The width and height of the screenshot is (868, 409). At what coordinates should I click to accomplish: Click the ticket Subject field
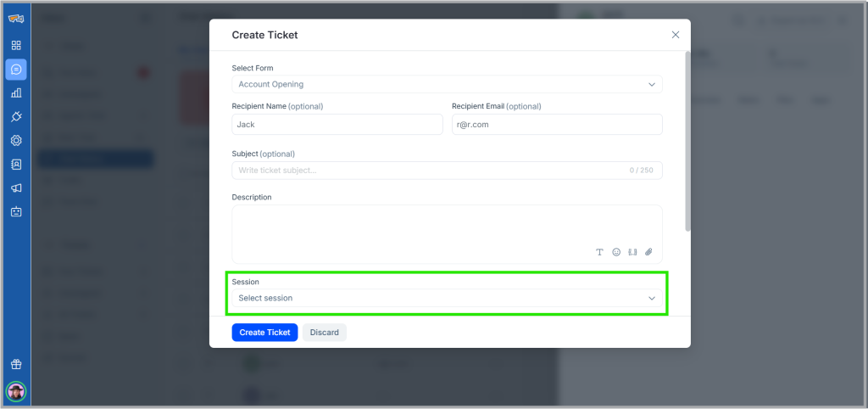[x=447, y=171]
